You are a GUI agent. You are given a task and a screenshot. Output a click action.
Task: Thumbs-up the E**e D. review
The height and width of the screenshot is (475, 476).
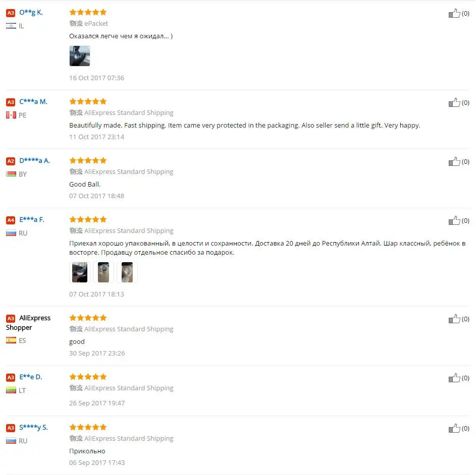[454, 378]
